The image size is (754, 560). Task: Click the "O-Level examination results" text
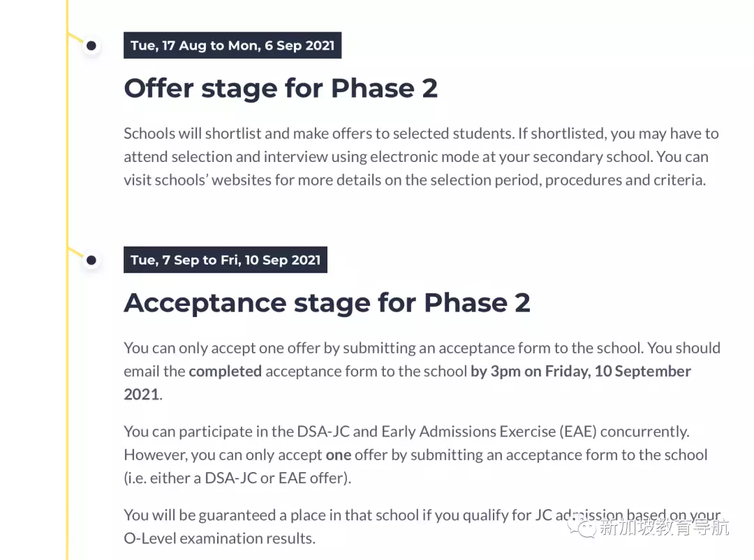coord(219,539)
